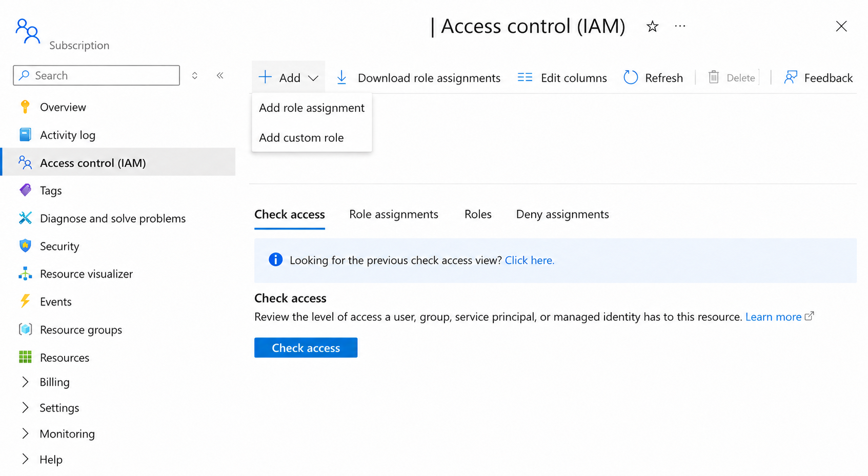Open the Roles tab
Screen dimensions: 868x476
coord(478,214)
